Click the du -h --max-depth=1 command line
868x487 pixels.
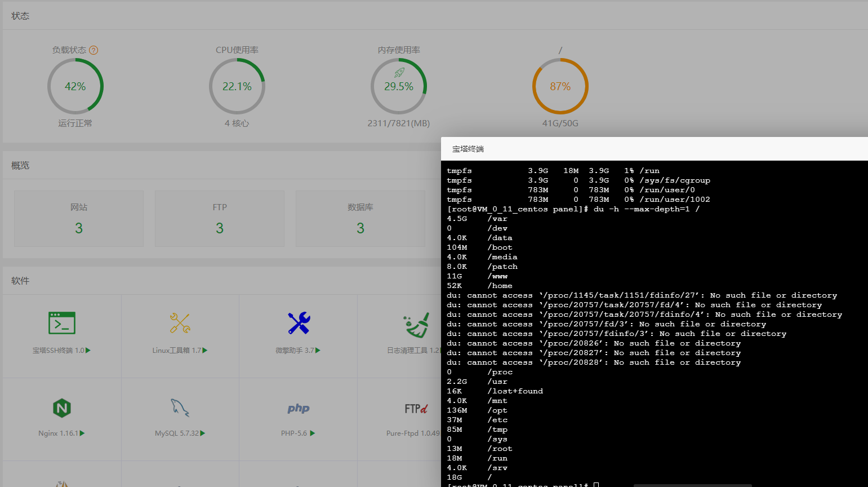tap(573, 209)
